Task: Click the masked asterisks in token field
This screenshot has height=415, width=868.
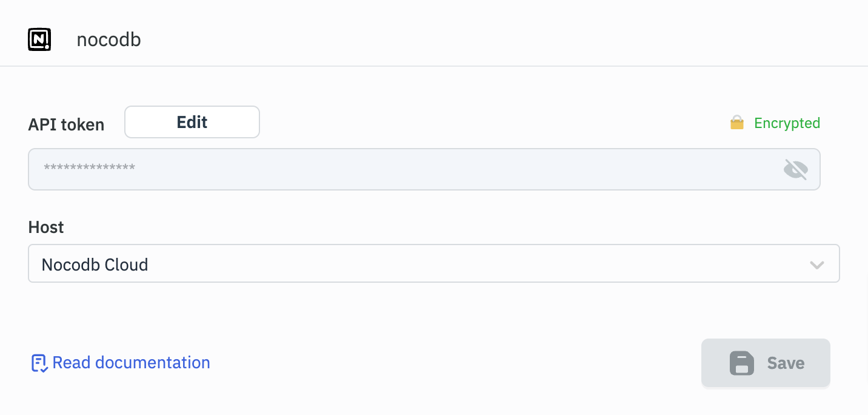Action: 90,168
